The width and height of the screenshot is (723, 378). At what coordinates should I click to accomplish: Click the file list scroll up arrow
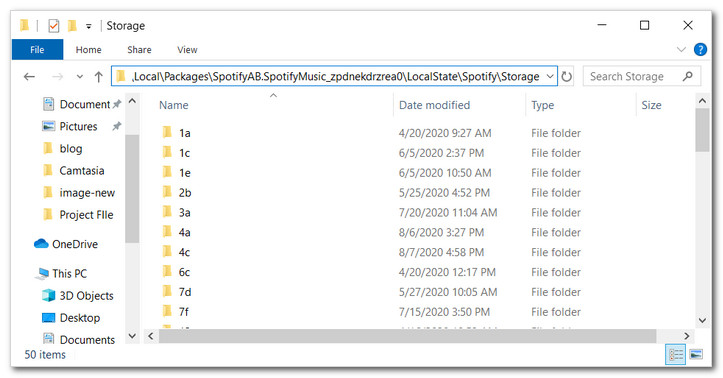702,100
